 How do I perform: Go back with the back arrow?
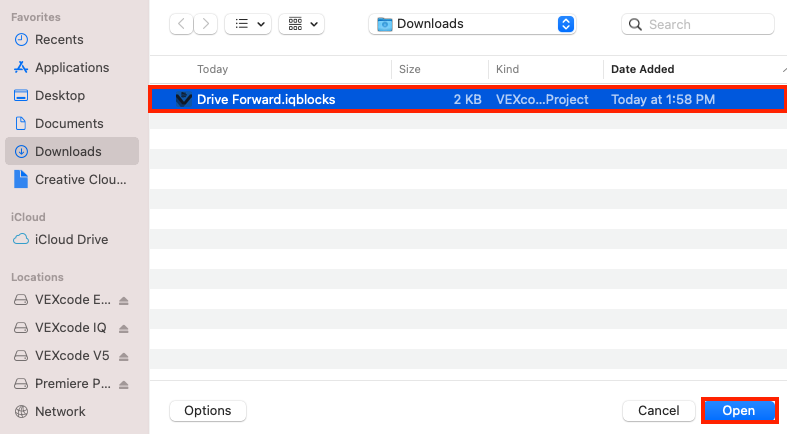click(x=181, y=24)
